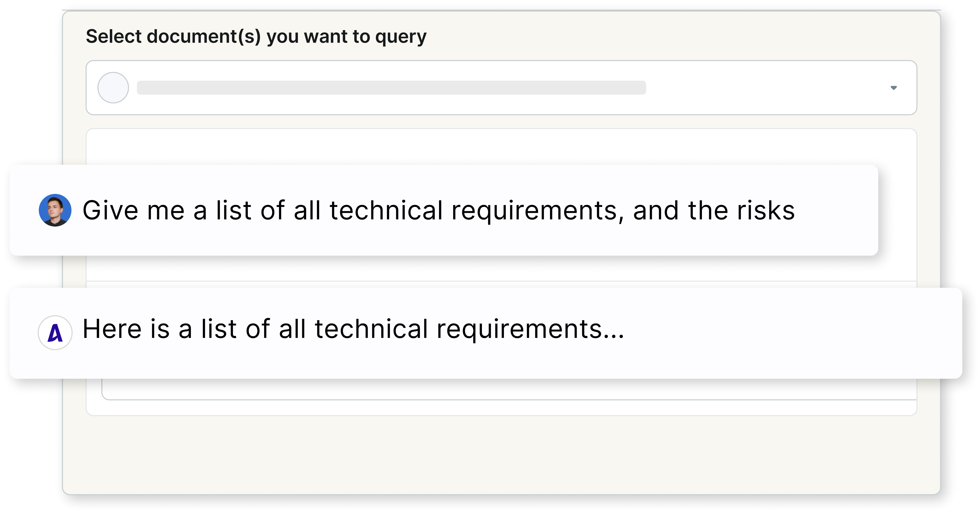Expand the chevron on the document selector
Viewport: 980px width, 513px height.
894,88
